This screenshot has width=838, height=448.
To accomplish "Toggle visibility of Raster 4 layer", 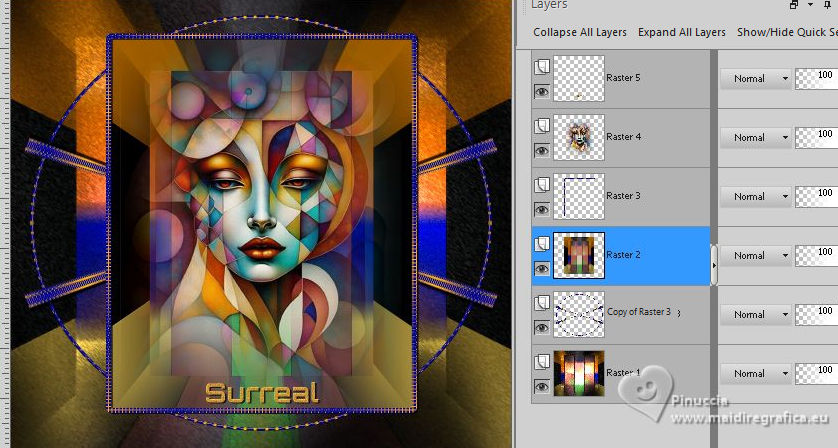I will [541, 151].
